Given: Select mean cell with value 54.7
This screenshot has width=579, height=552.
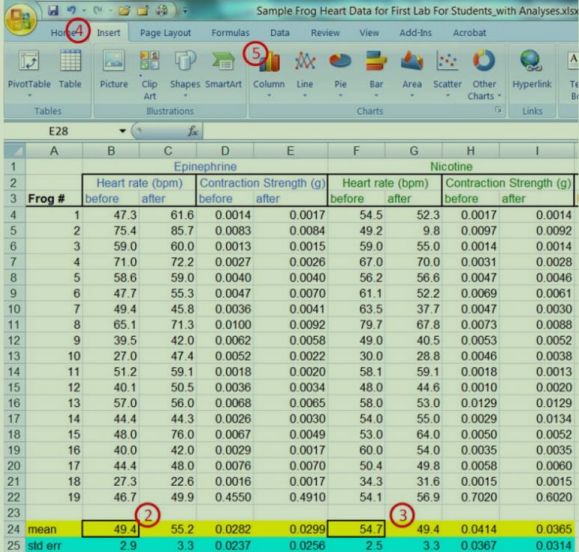Looking at the screenshot, I should point(356,529).
